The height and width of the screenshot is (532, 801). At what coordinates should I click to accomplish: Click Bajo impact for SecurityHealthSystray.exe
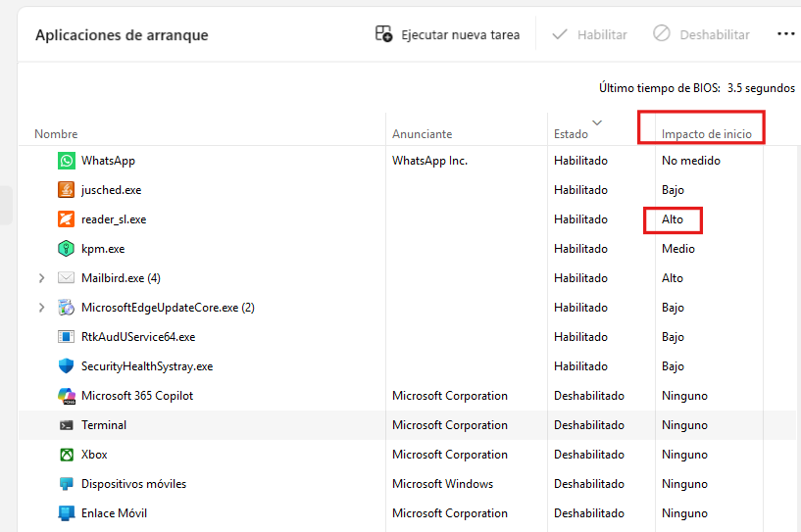(673, 366)
